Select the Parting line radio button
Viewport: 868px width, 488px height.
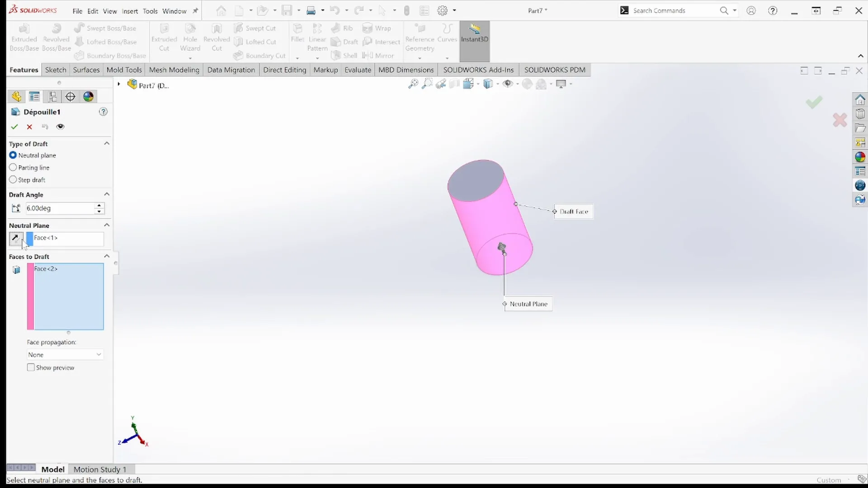click(13, 168)
